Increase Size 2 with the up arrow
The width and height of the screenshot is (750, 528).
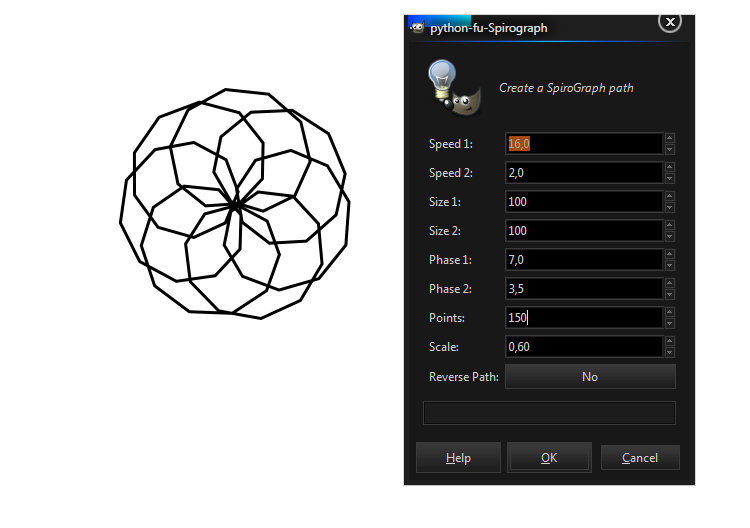tap(670, 225)
